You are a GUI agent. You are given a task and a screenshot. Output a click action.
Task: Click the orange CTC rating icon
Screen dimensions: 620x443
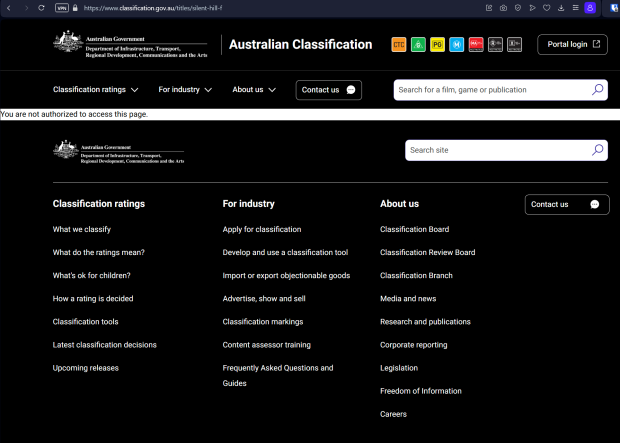click(399, 44)
